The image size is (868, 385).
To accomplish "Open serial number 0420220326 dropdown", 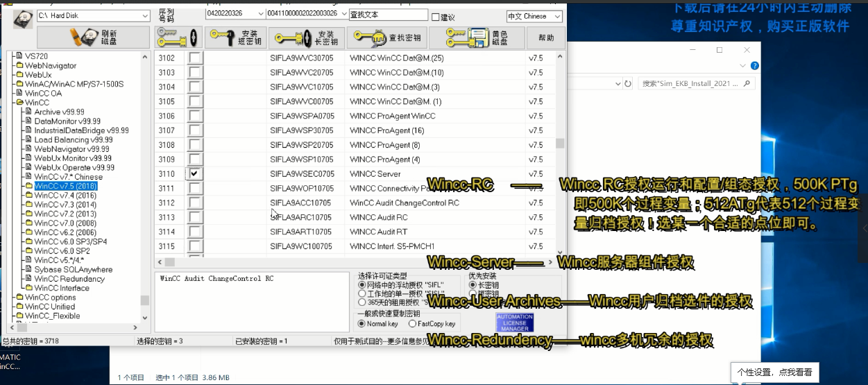I will 260,14.
